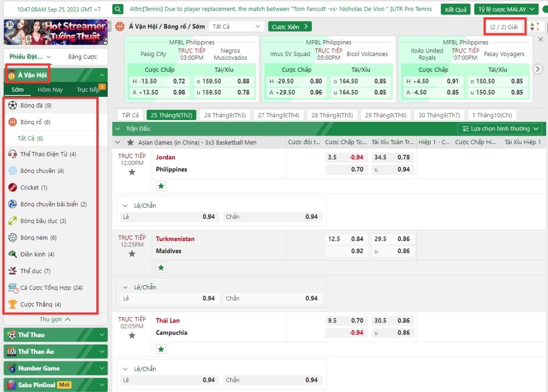This screenshot has width=548, height=392.
Task: Favorite the Jordan vs Philippines match star
Action: 132,172
